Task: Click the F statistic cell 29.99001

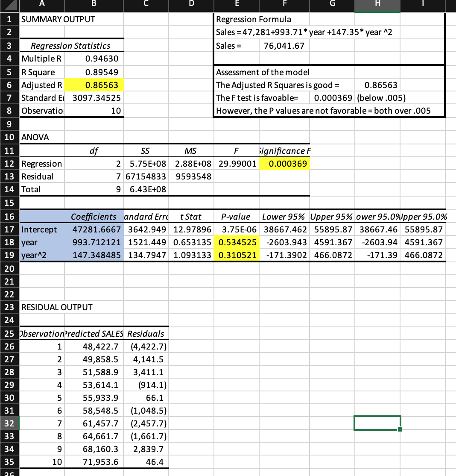Action: tap(237, 163)
